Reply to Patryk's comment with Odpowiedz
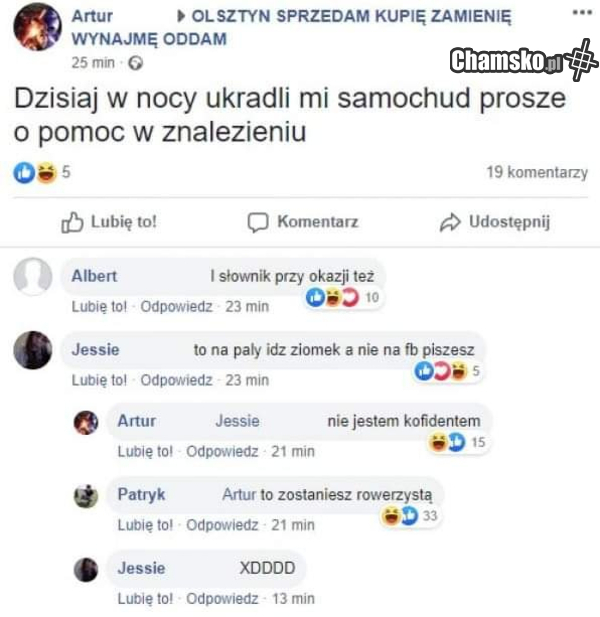Viewport: 600px width, 617px height. point(222,525)
